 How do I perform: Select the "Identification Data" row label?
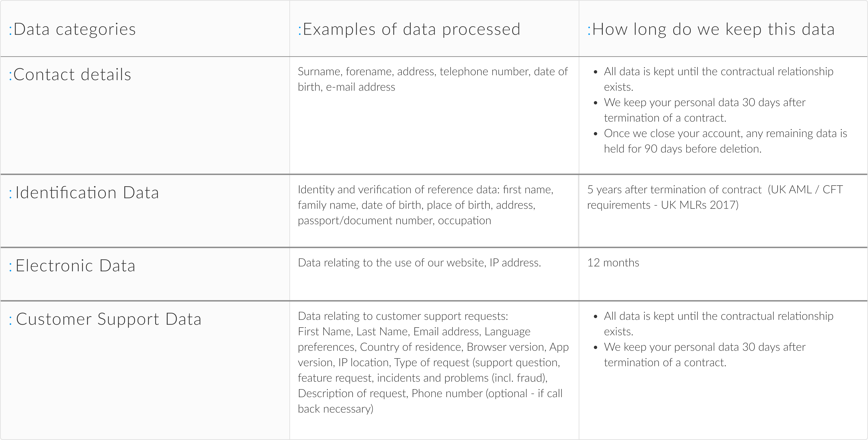tap(87, 193)
